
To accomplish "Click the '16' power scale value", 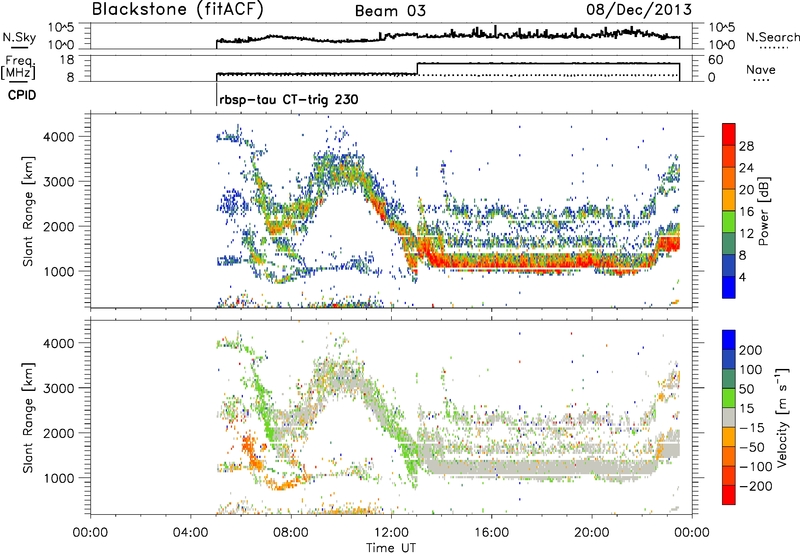I will [746, 212].
